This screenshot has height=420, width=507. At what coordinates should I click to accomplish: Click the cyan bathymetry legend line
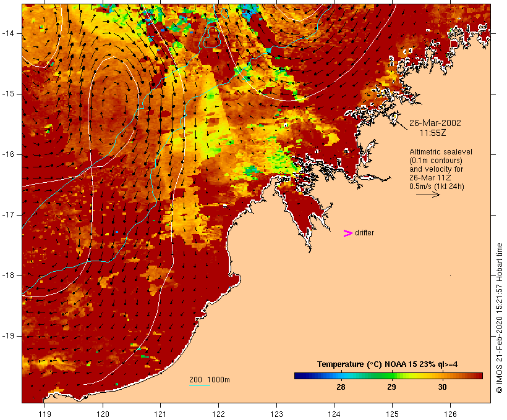point(200,385)
